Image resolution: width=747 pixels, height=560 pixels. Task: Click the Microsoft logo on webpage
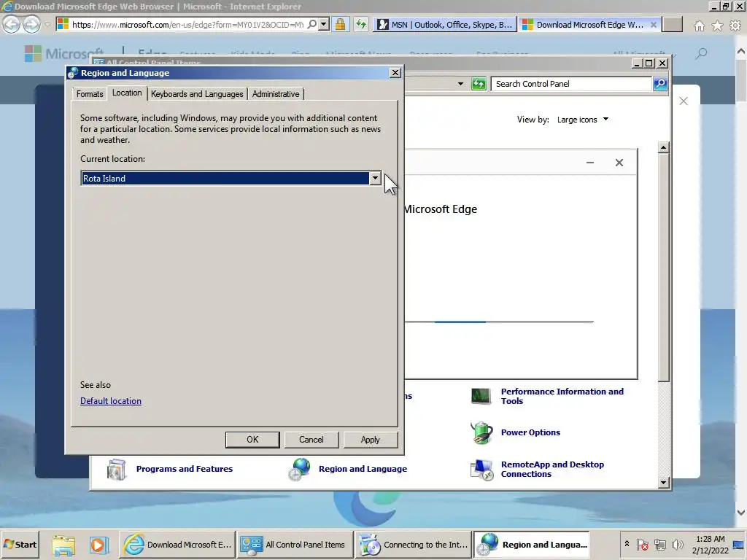coord(64,54)
